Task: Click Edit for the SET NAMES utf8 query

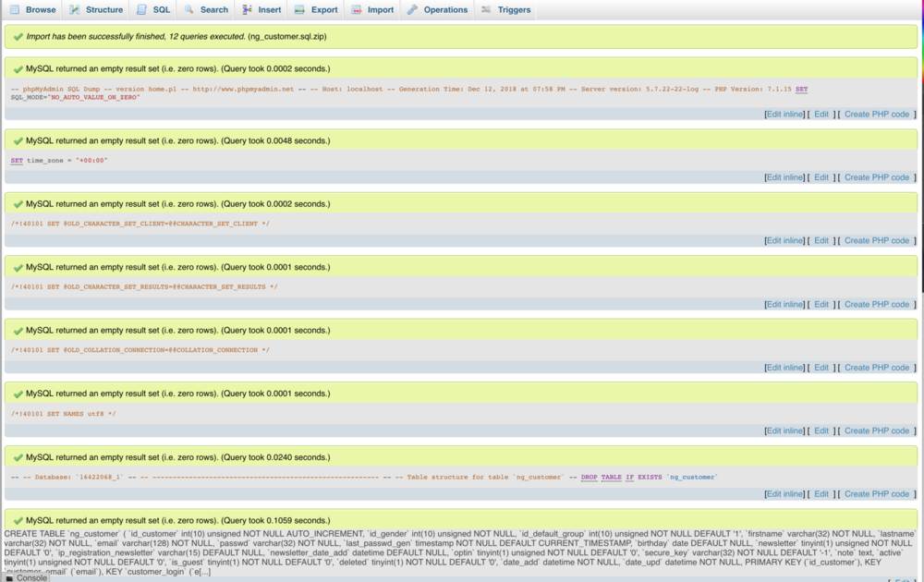Action: pyautogui.click(x=821, y=430)
